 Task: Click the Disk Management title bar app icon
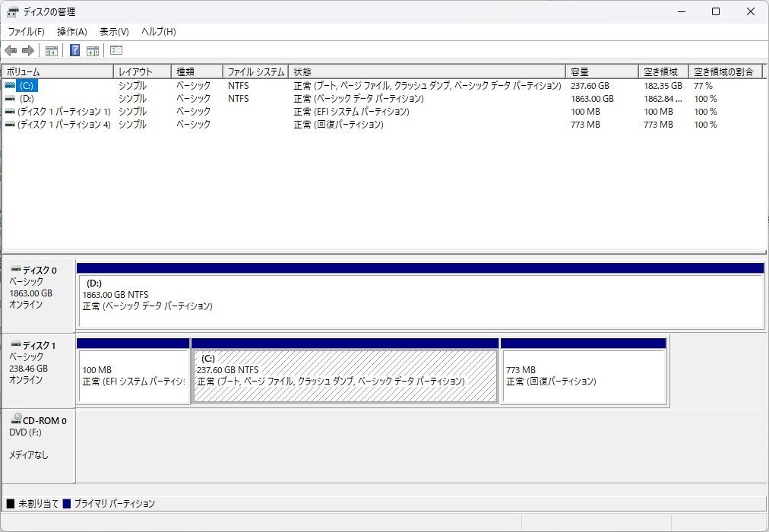coord(13,11)
